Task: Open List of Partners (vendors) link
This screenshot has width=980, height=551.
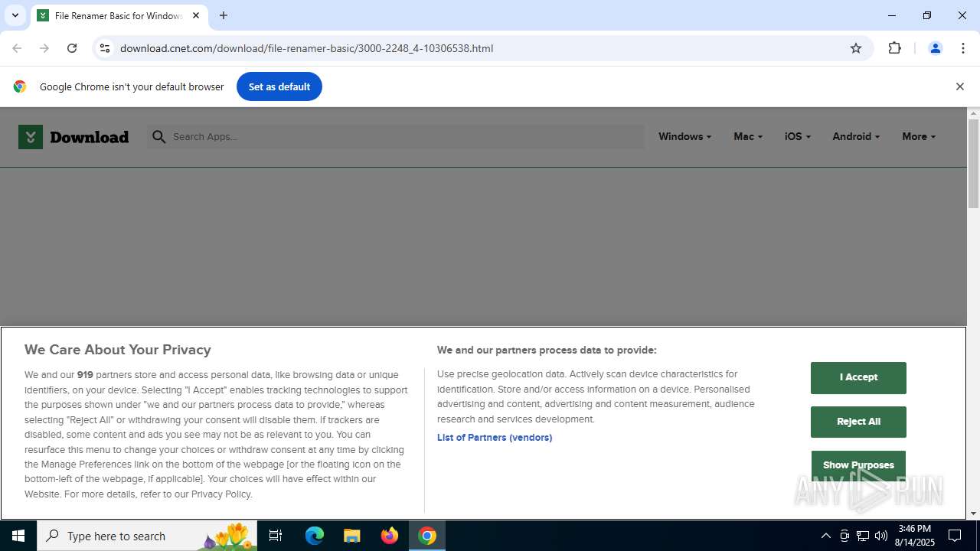Action: click(x=495, y=438)
